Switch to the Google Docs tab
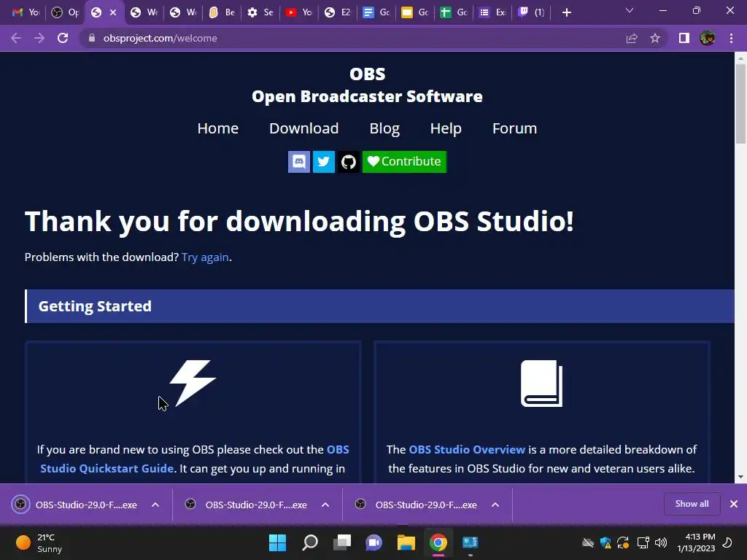747x560 pixels. (x=376, y=12)
